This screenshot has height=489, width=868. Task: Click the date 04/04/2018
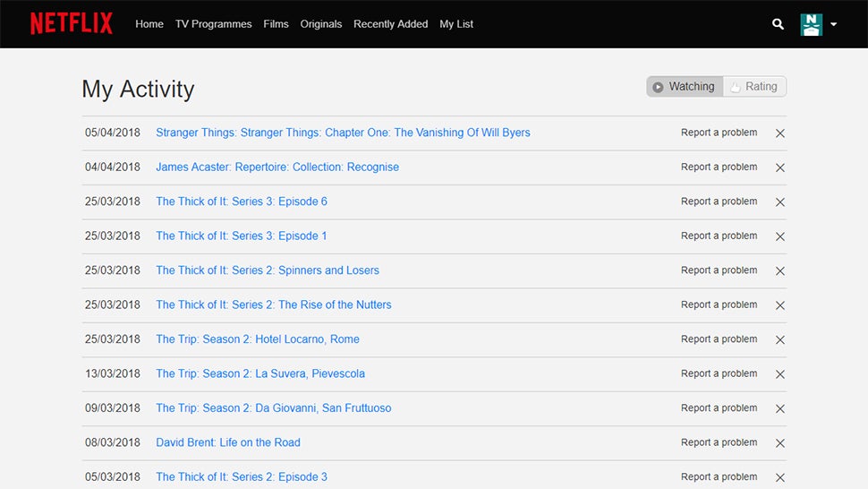coord(113,167)
